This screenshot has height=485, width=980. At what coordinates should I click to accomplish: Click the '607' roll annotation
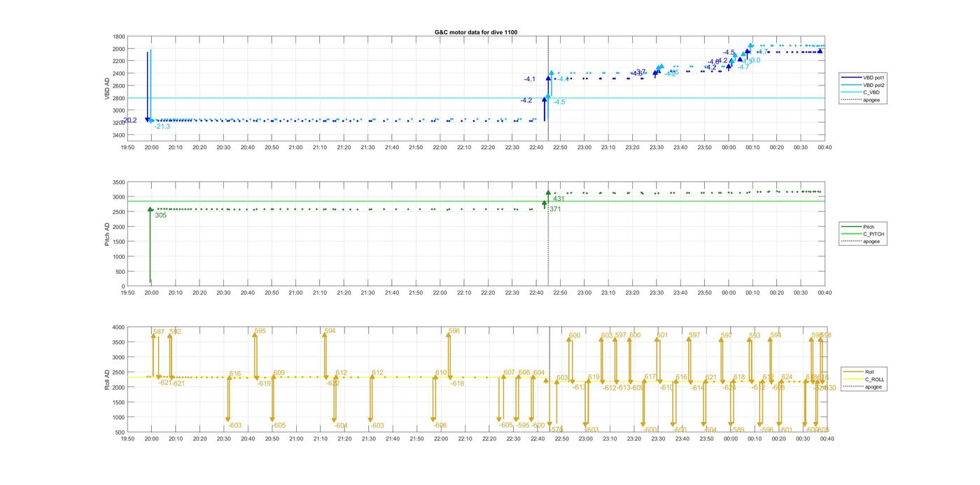[509, 372]
